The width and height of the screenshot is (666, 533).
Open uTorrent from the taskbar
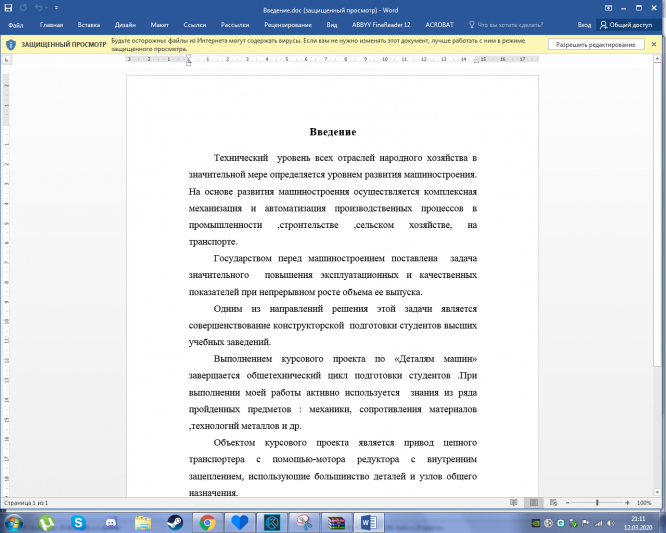click(46, 522)
